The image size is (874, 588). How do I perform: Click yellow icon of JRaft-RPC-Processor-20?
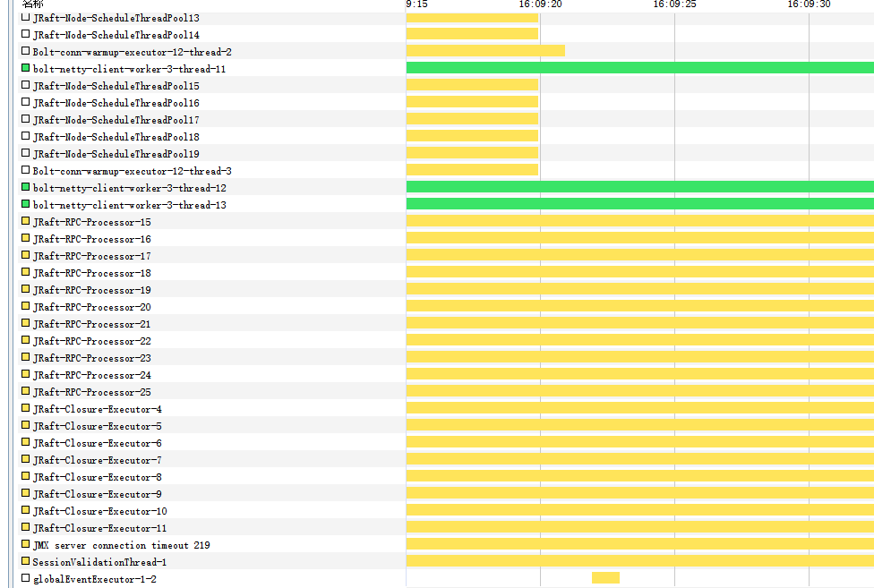25,306
